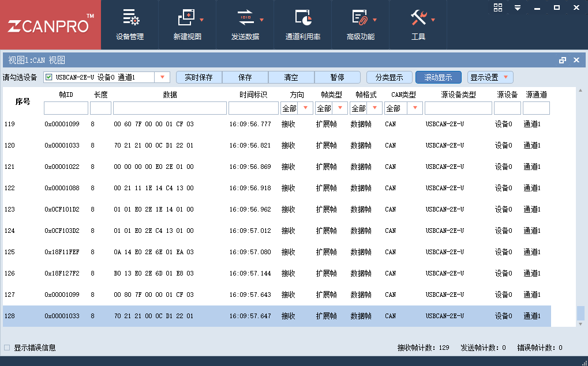Viewport: 588px width, 366px height.
Task: Click inside the 帧ID filter input field
Action: click(x=65, y=107)
